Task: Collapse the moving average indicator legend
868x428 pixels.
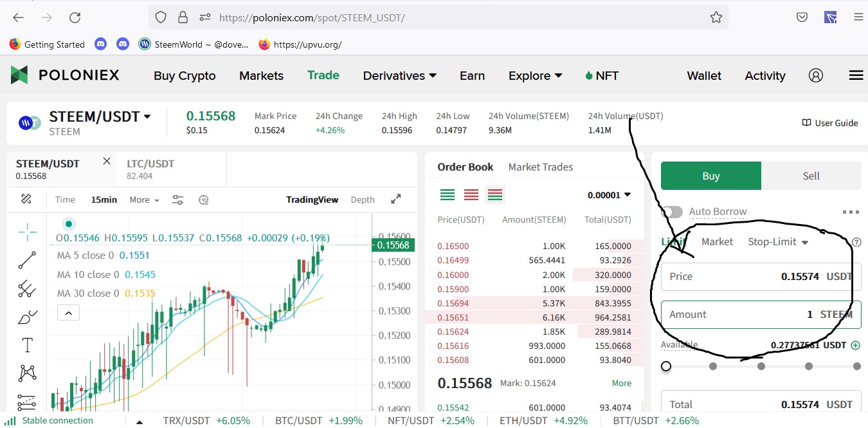Action: 68,313
